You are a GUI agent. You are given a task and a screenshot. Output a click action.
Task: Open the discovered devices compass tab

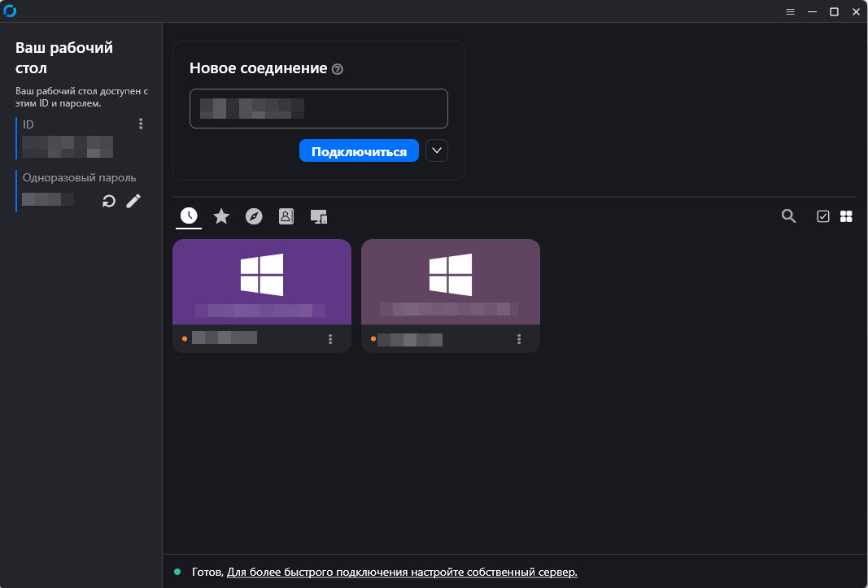coord(254,216)
